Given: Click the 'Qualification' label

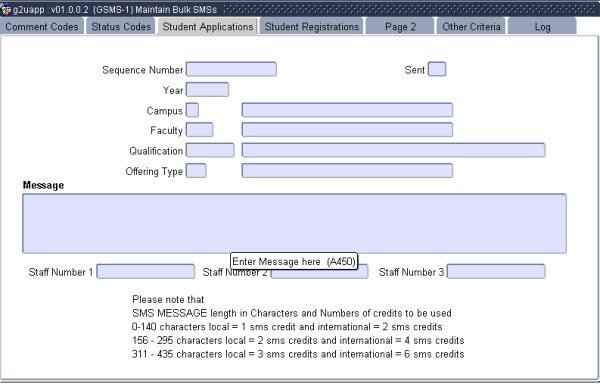Looking at the screenshot, I should (156, 151).
